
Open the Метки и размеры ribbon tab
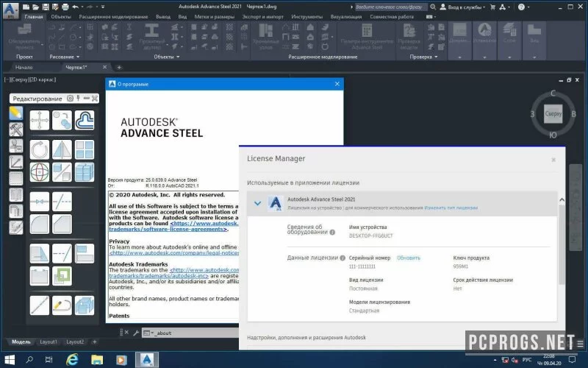[x=215, y=16]
